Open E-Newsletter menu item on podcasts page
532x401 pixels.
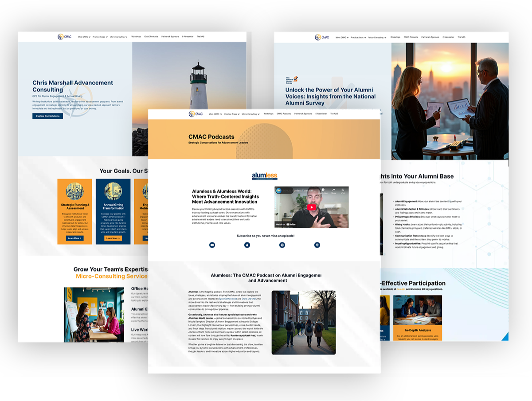(x=321, y=114)
